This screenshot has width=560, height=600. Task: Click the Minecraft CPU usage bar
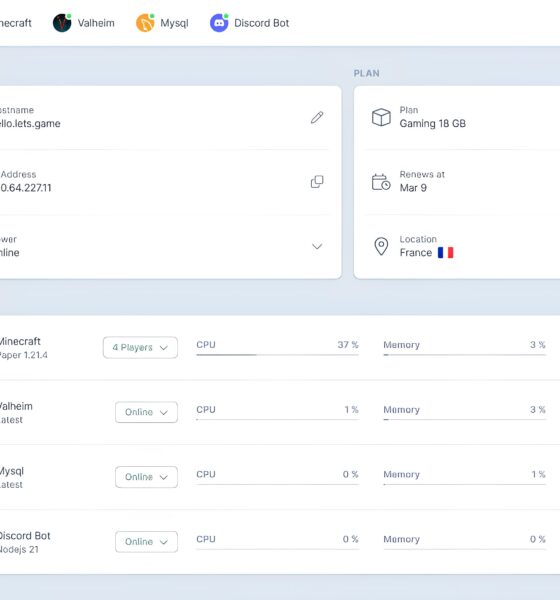278,355
